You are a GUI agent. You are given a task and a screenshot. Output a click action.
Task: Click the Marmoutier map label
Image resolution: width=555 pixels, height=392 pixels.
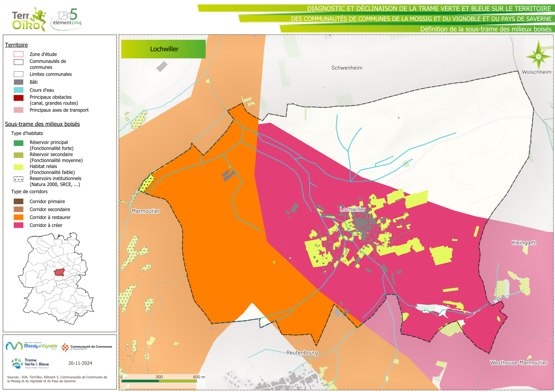point(146,211)
